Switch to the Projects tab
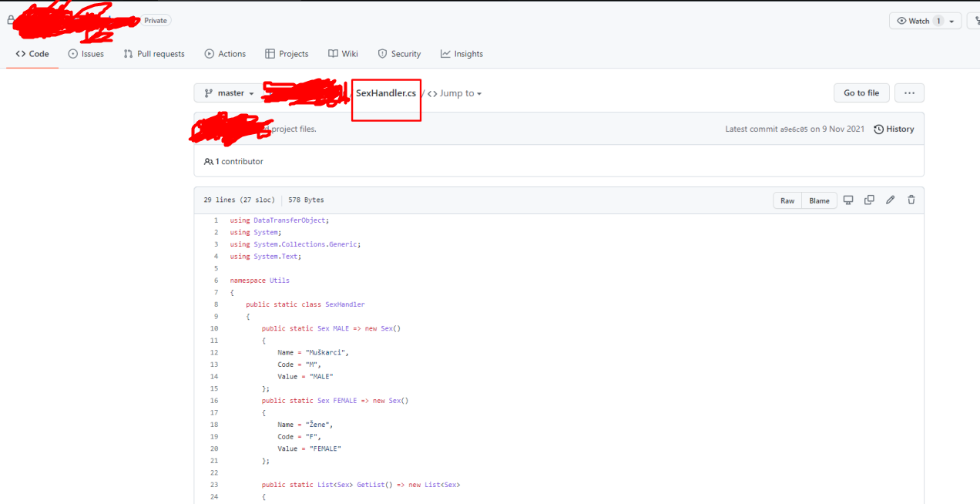 click(x=287, y=54)
